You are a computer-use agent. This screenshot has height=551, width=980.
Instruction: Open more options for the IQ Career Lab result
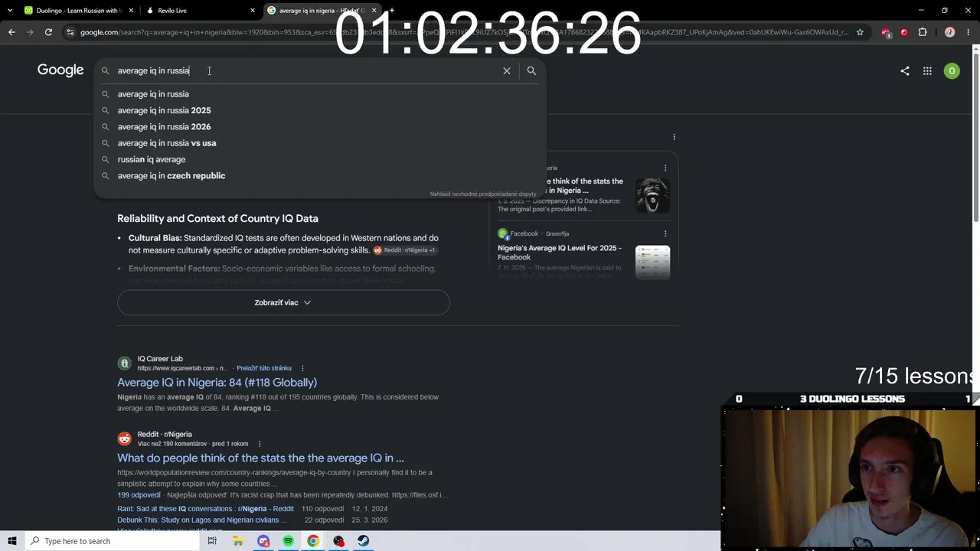[x=302, y=368]
